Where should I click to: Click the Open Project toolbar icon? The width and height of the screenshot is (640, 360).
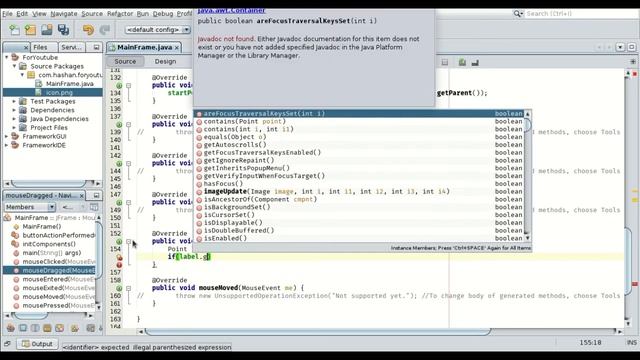pyautogui.click(x=47, y=30)
